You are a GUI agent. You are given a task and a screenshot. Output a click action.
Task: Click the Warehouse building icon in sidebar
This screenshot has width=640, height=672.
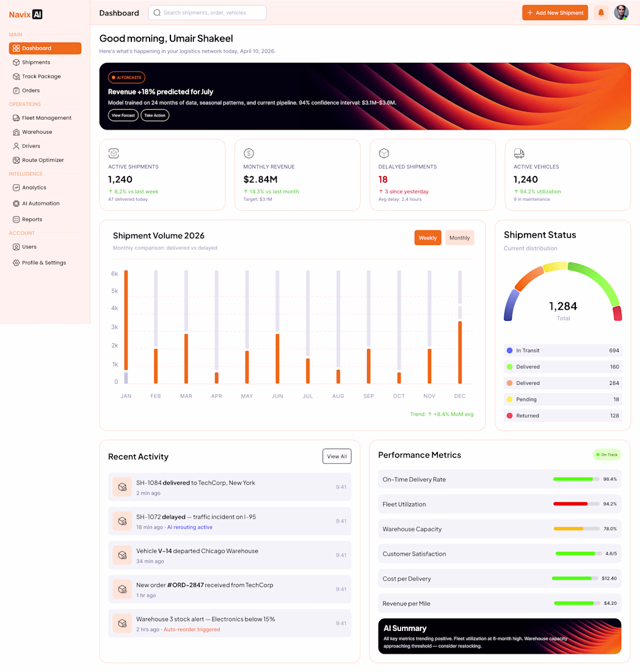[16, 132]
